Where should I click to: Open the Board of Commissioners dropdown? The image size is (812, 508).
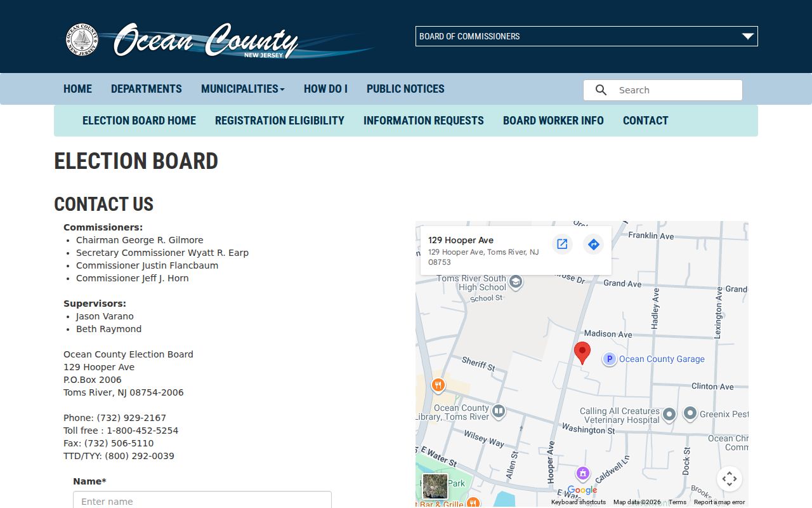coord(587,36)
